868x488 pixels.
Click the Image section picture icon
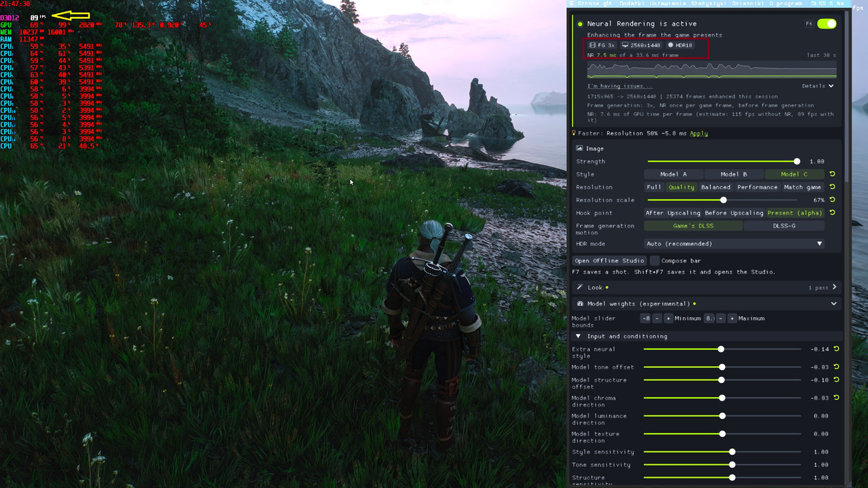[580, 148]
